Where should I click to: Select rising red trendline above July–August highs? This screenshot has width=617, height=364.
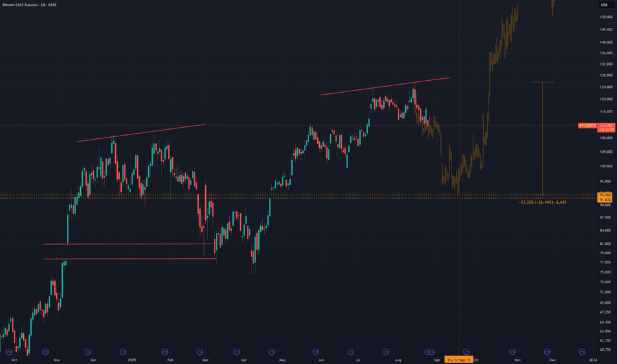(385, 86)
